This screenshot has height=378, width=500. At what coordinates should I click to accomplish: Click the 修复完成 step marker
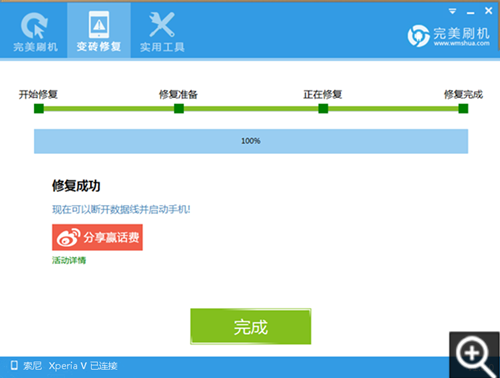463,108
